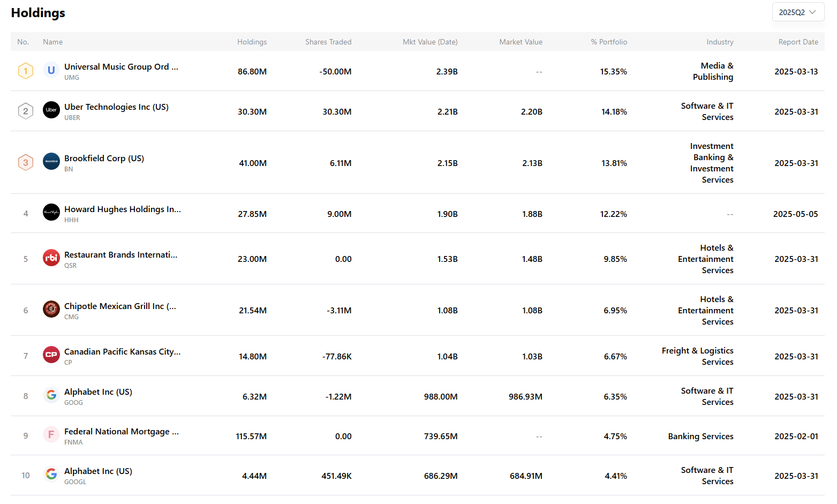837x504 pixels.
Task: Open the Brookfield Corp (US) stock link
Action: tap(104, 159)
